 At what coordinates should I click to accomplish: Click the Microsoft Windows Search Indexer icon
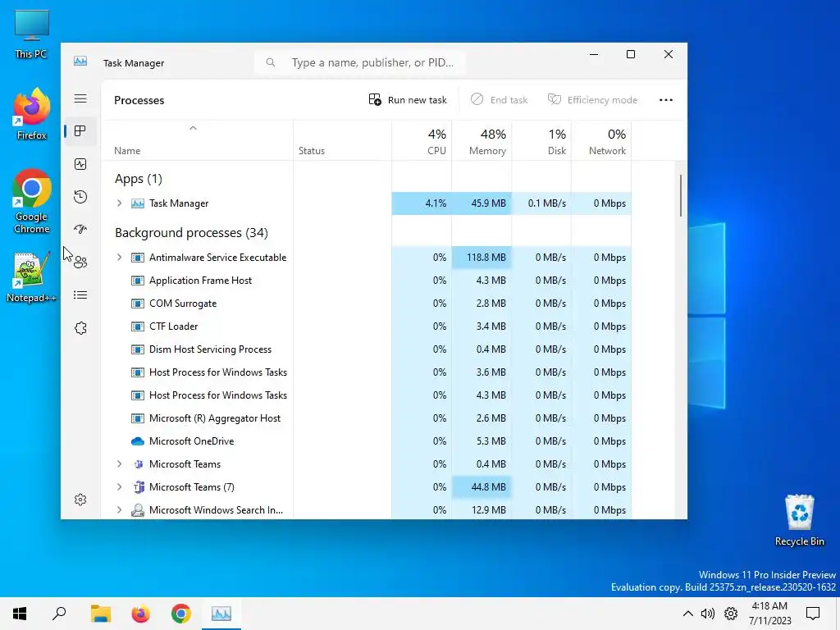[x=138, y=510]
